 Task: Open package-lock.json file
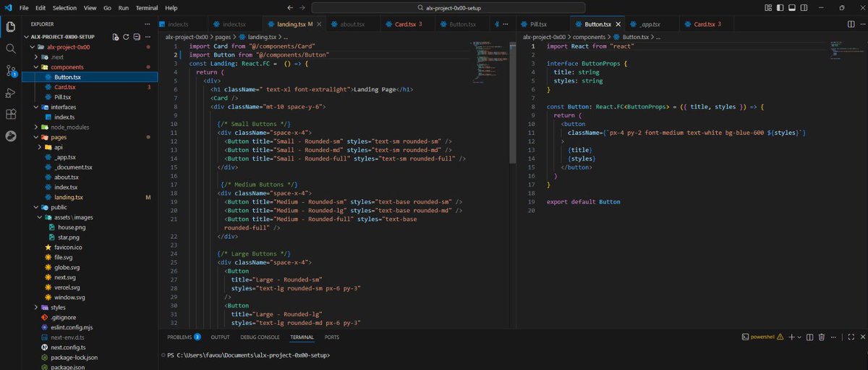click(74, 357)
